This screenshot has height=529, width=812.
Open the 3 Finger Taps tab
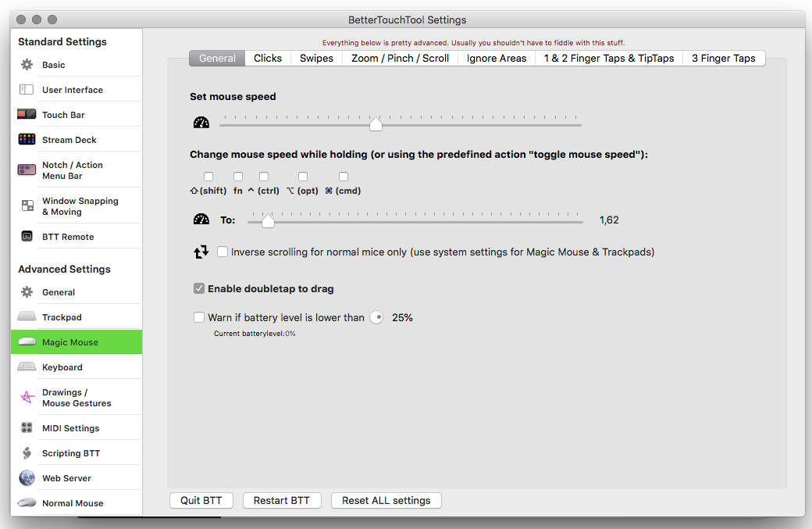click(724, 58)
